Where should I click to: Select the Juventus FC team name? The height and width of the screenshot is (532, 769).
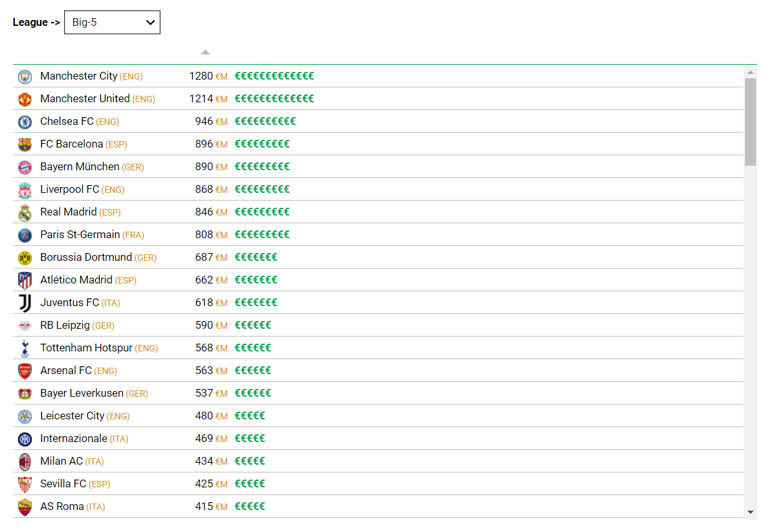(x=70, y=302)
